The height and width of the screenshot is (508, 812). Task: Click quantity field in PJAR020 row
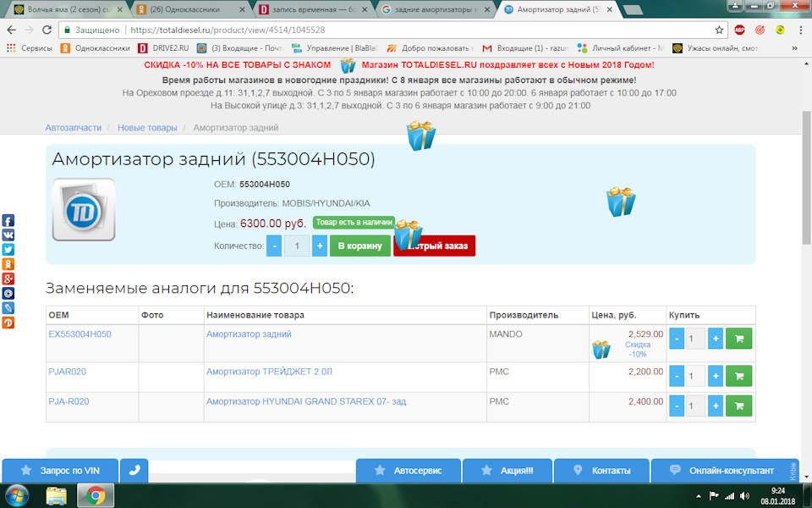tap(695, 376)
